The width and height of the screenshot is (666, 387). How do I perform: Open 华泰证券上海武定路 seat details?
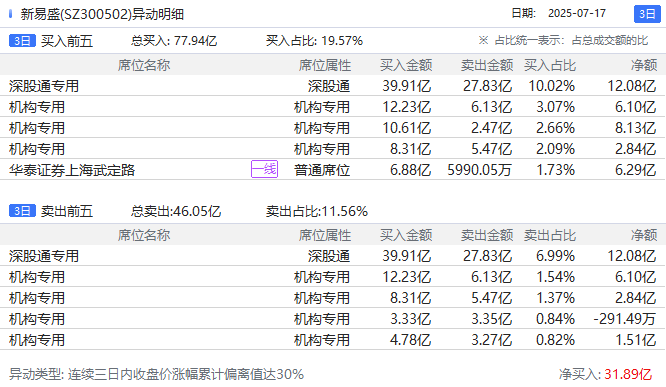point(72,170)
